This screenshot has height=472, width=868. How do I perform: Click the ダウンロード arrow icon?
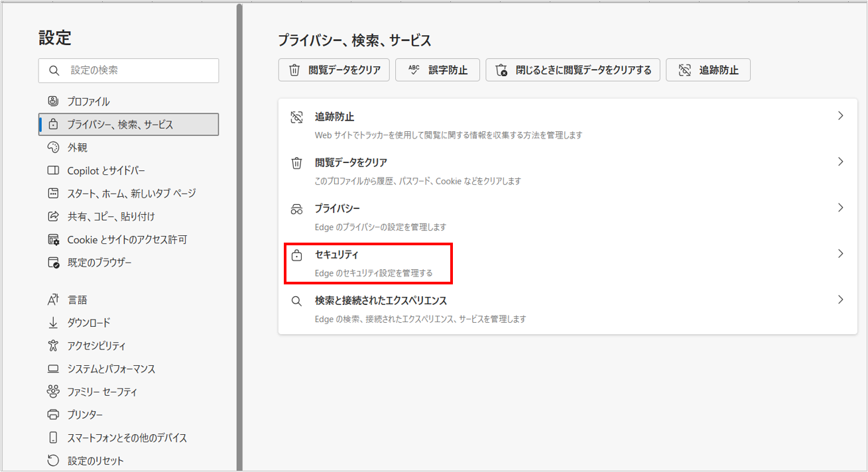click(54, 323)
